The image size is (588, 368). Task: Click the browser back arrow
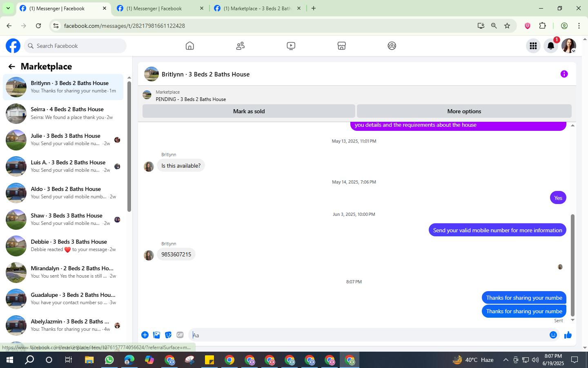tap(9, 26)
